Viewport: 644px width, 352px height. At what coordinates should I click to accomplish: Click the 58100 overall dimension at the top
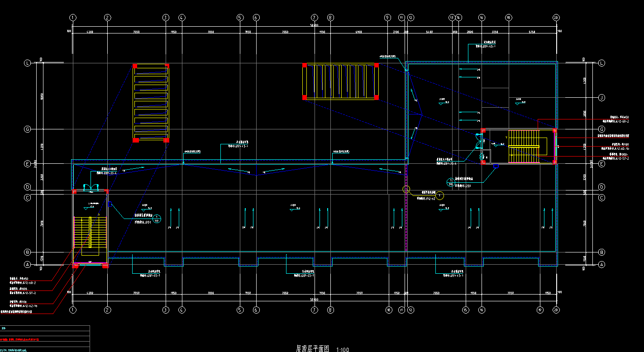(314, 25)
